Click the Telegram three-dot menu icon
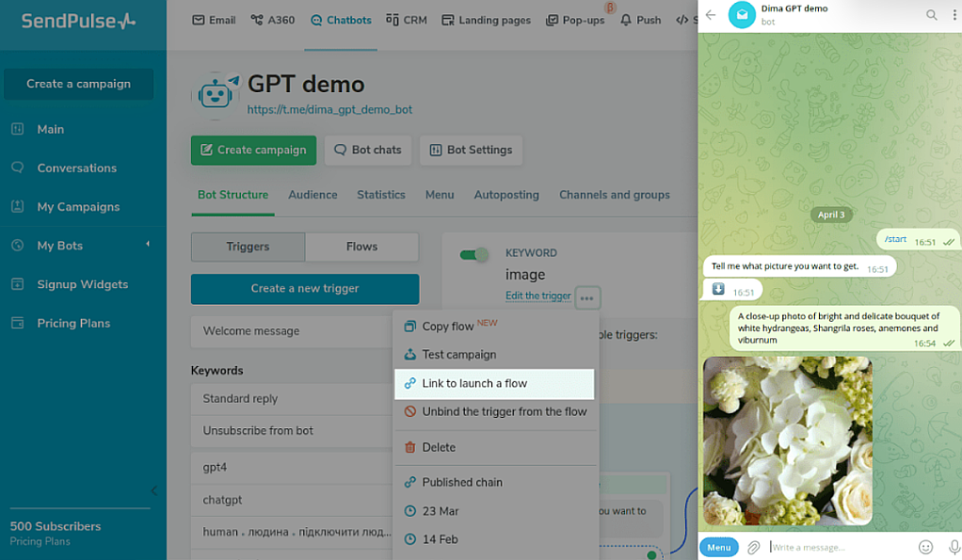The image size is (962, 560). [954, 15]
